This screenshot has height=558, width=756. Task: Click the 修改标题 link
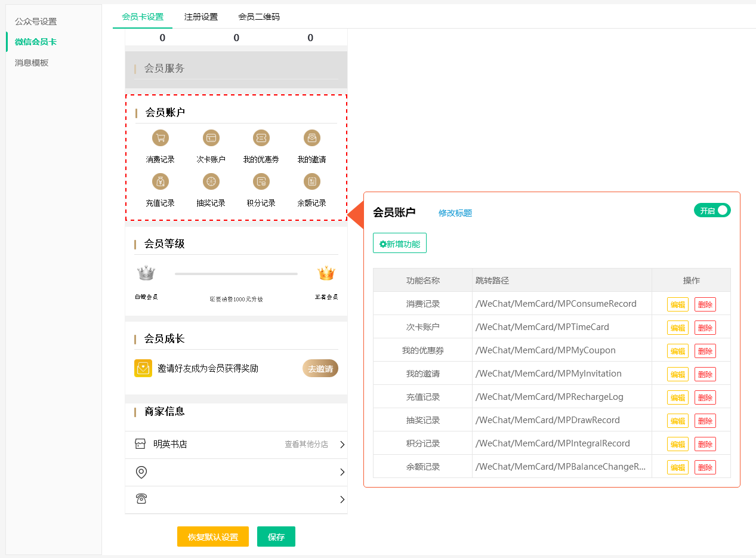pos(455,213)
